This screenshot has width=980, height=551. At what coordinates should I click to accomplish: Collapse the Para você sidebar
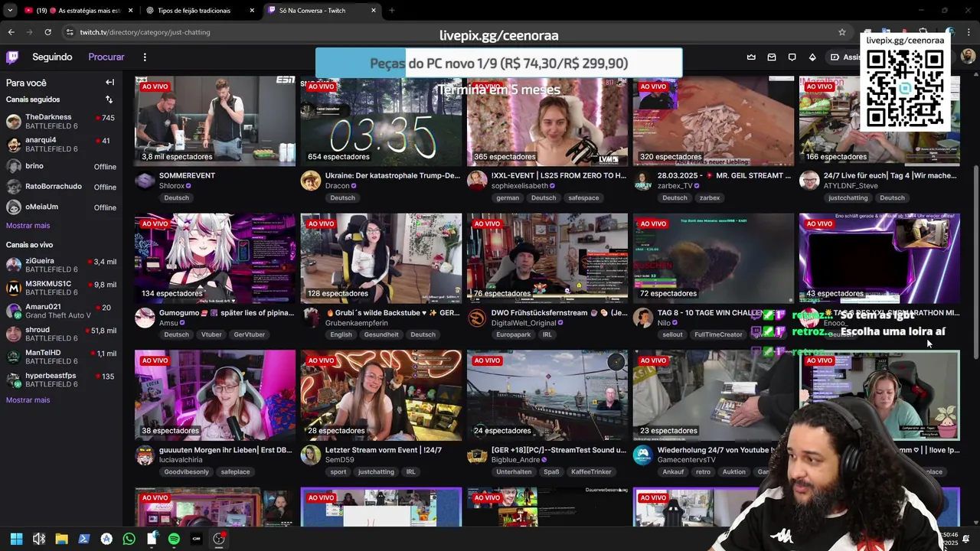click(x=109, y=83)
